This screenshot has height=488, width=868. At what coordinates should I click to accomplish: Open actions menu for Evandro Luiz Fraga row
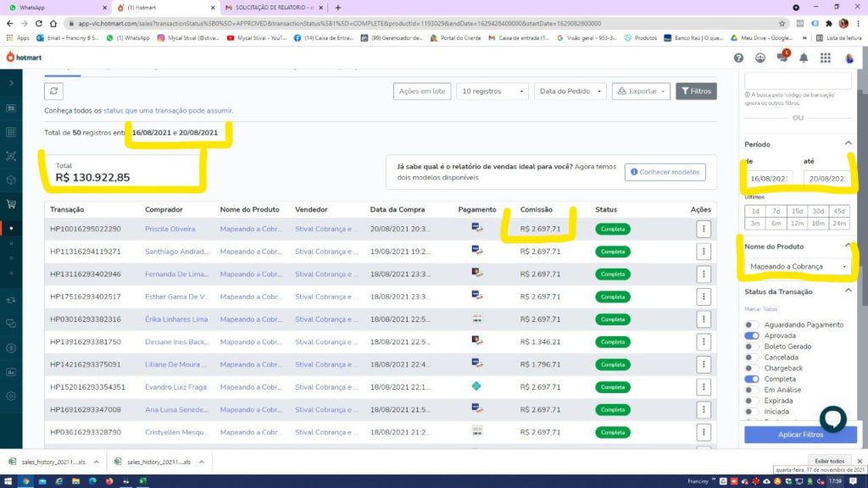[703, 387]
